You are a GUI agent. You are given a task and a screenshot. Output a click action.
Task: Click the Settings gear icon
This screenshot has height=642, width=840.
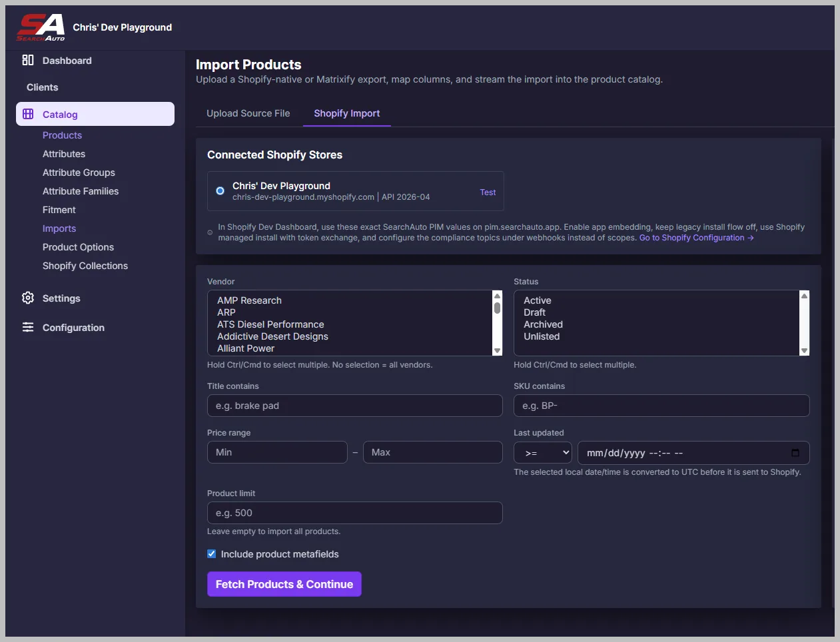tap(28, 298)
